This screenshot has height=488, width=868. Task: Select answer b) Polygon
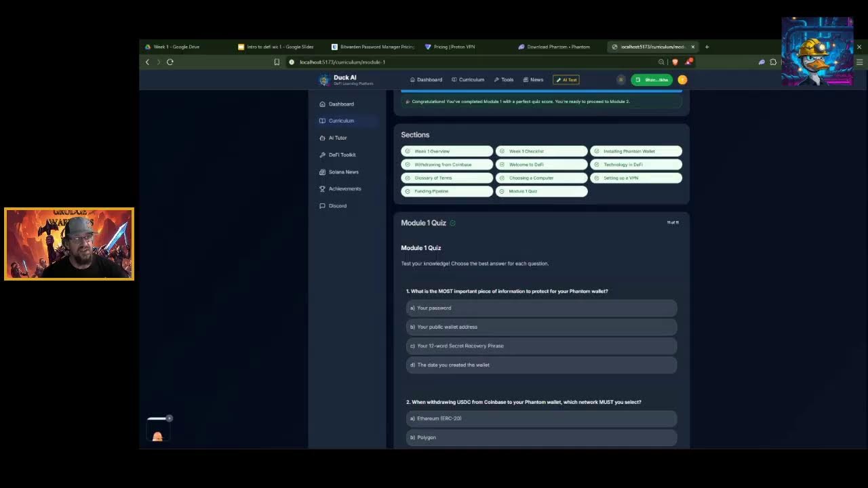(541, 437)
